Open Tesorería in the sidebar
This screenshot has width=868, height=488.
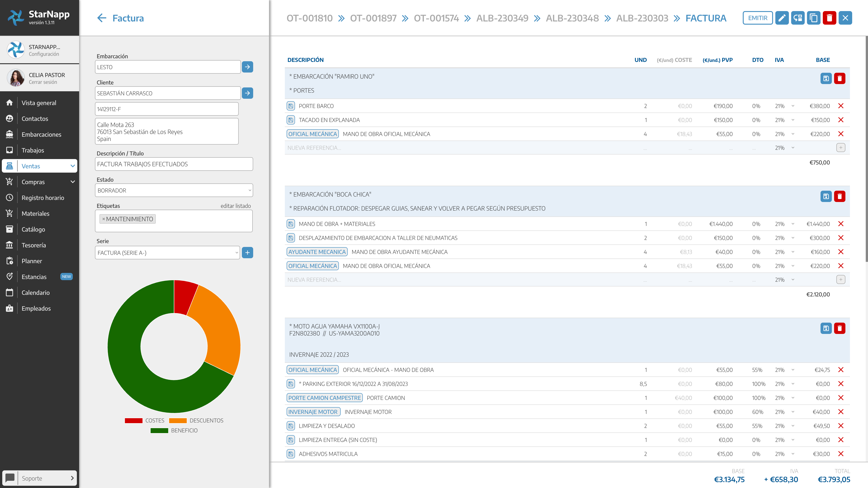point(34,245)
